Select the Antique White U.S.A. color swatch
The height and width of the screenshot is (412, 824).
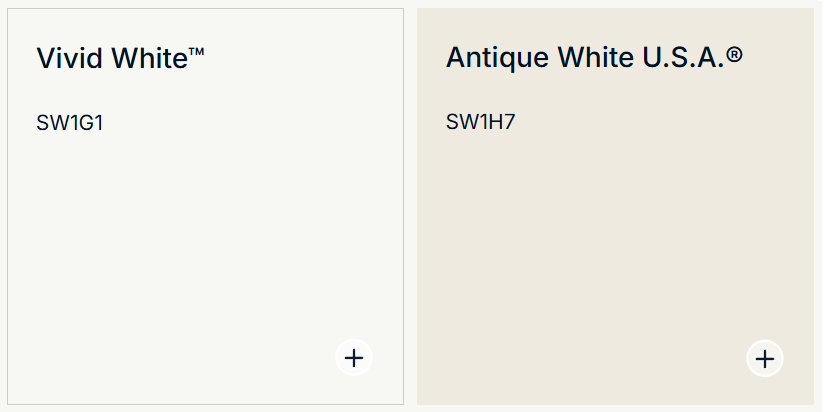coord(615,240)
